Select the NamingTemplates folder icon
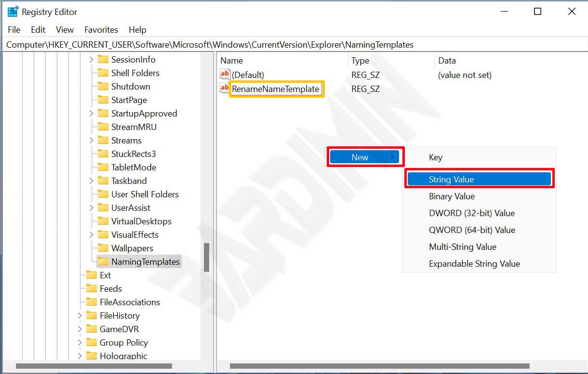Image resolution: width=588 pixels, height=374 pixels. pos(103,262)
